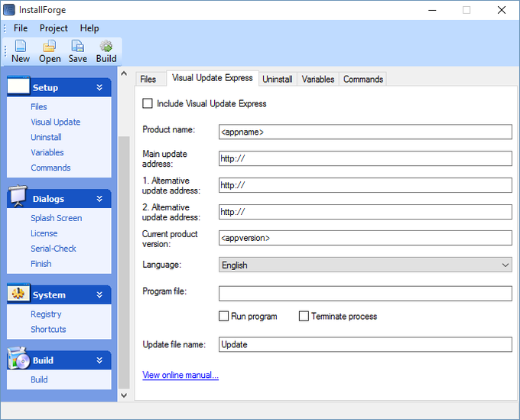Collapse the Dialogs sidebar section
Image resolution: width=520 pixels, height=420 pixels.
point(99,199)
